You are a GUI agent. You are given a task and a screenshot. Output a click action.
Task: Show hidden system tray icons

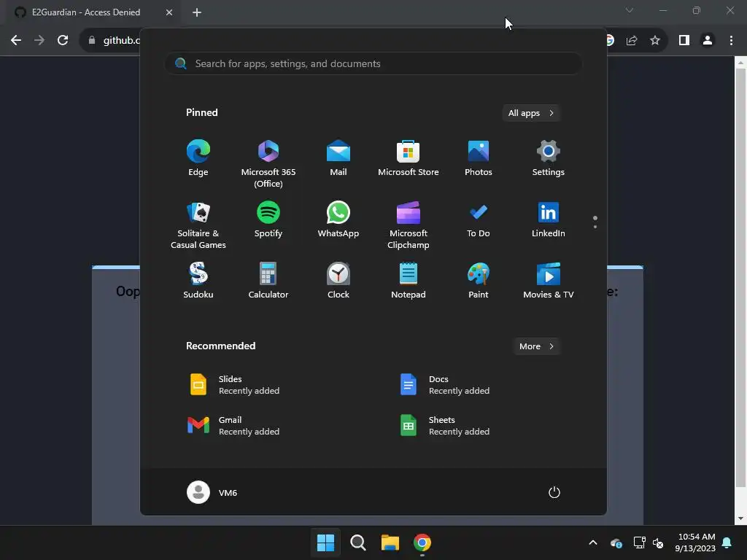click(593, 542)
